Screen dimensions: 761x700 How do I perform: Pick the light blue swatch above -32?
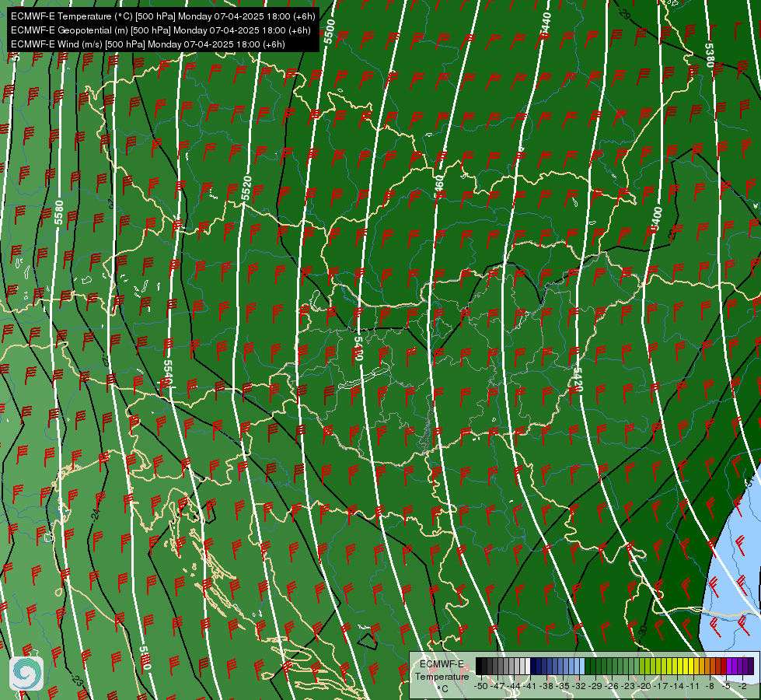pyautogui.click(x=582, y=667)
